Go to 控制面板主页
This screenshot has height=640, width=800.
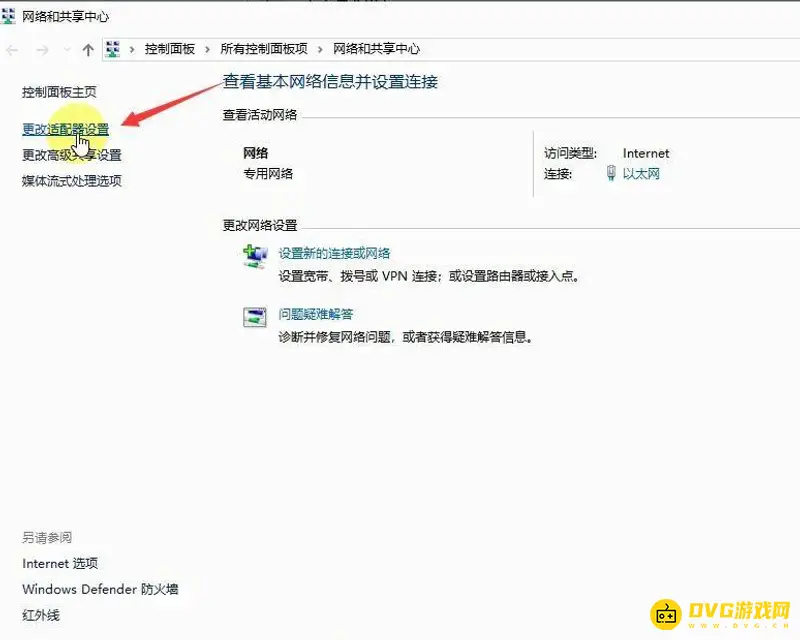point(59,92)
